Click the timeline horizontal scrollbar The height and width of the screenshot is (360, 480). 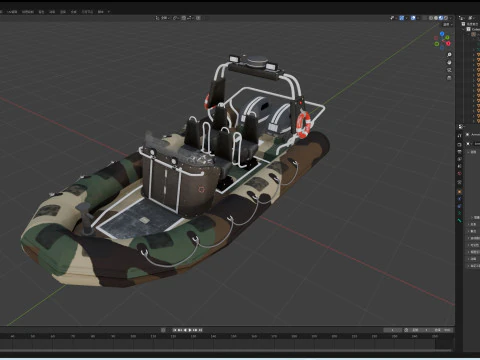(227, 350)
